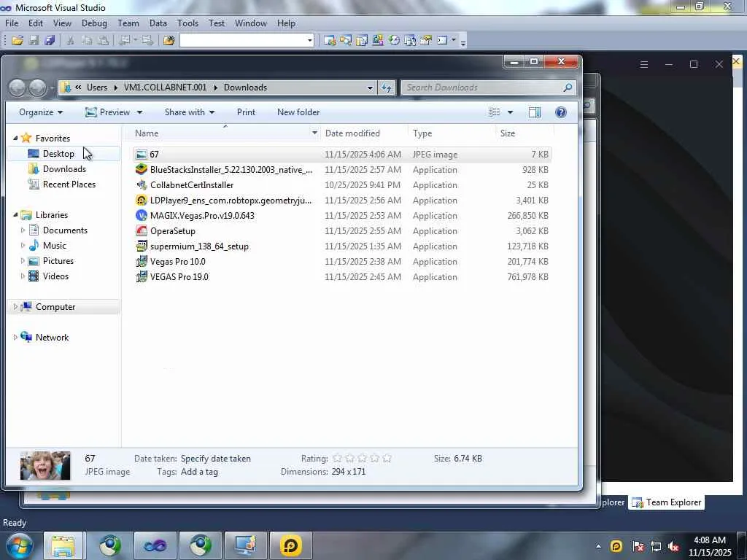Open the Team menu in Visual Studio
747x560 pixels.
[128, 23]
